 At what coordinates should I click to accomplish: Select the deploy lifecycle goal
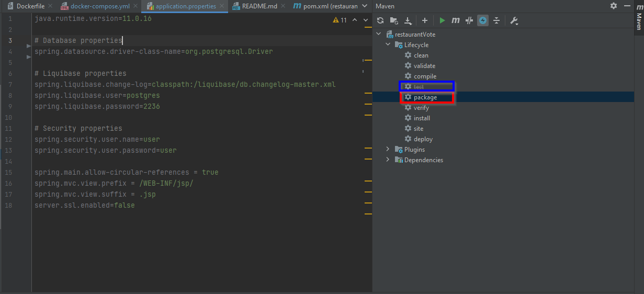tap(423, 139)
